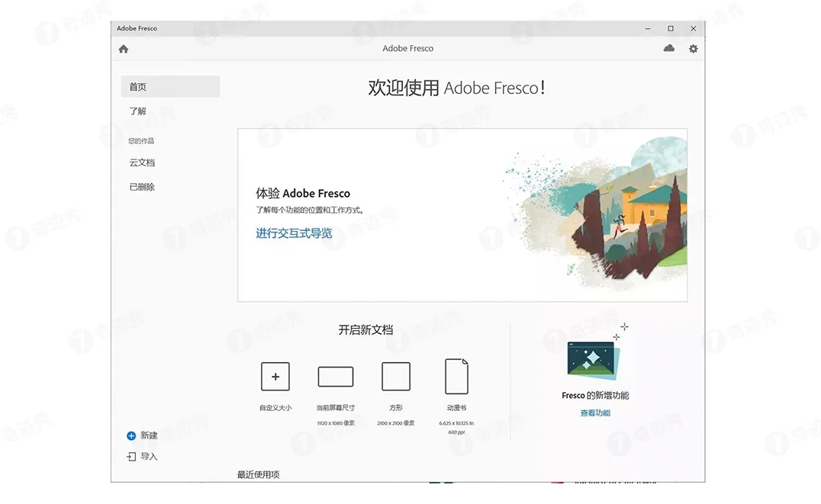Image resolution: width=821 pixels, height=504 pixels.
Task: Open the settings gear icon
Action: pyautogui.click(x=693, y=48)
